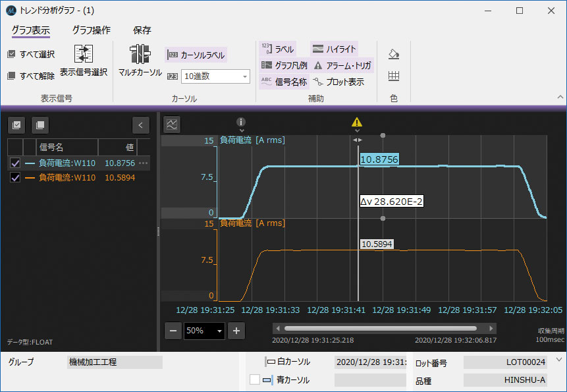The image size is (567, 392).
Task: Click the check-all icon in signal panel
Action: (16, 125)
